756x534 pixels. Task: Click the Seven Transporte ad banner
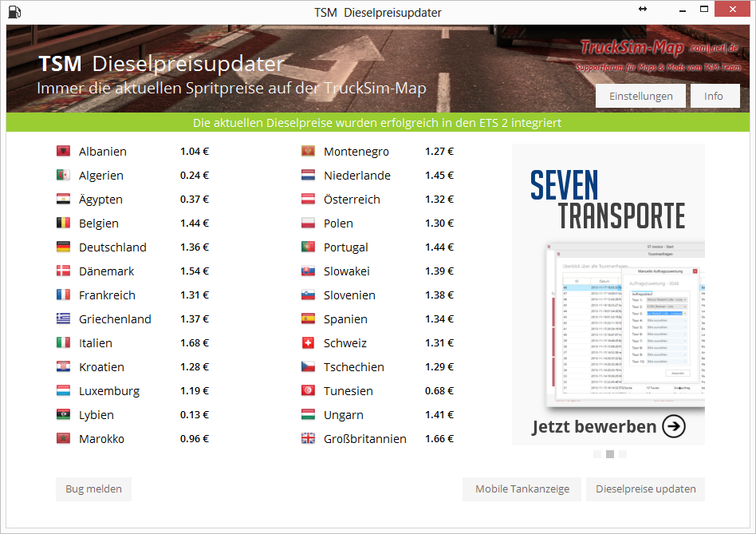pyautogui.click(x=608, y=295)
